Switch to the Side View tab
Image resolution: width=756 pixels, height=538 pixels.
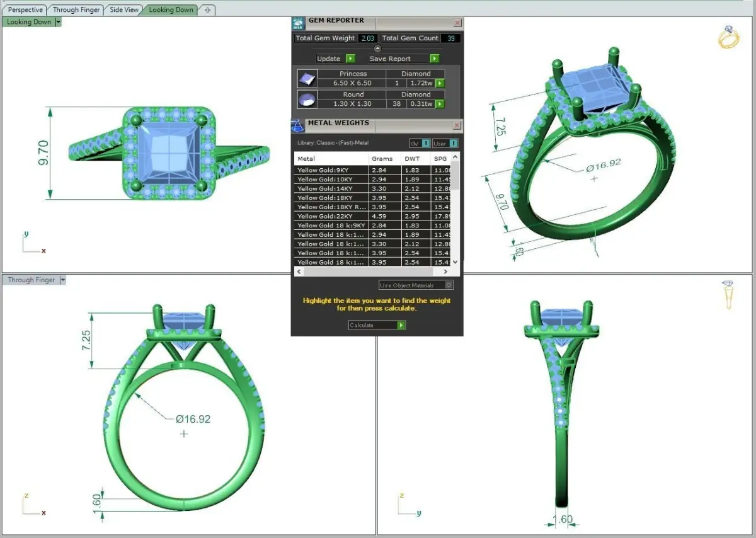click(124, 10)
